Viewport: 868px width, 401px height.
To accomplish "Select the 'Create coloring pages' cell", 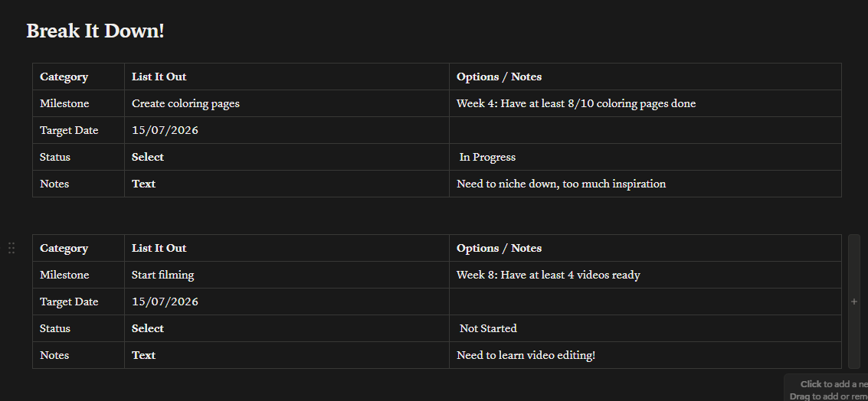I will click(x=287, y=103).
